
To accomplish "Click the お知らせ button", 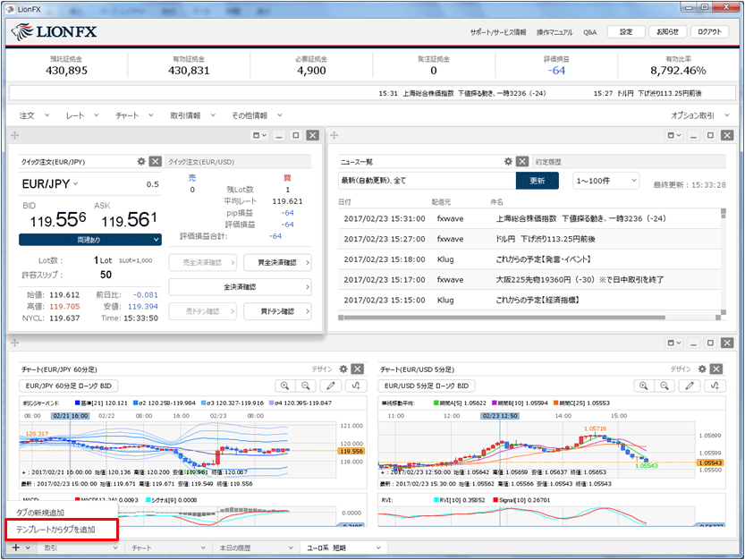I will (667, 32).
